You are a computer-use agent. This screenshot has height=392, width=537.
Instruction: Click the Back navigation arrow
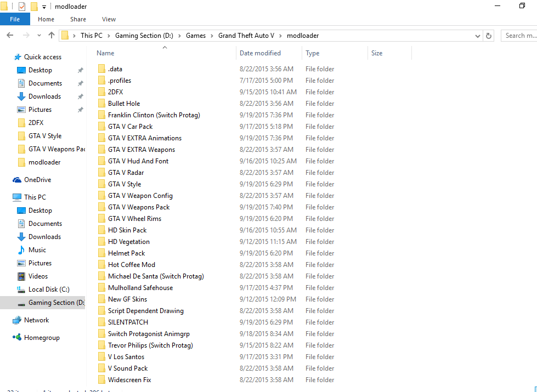pyautogui.click(x=10, y=35)
